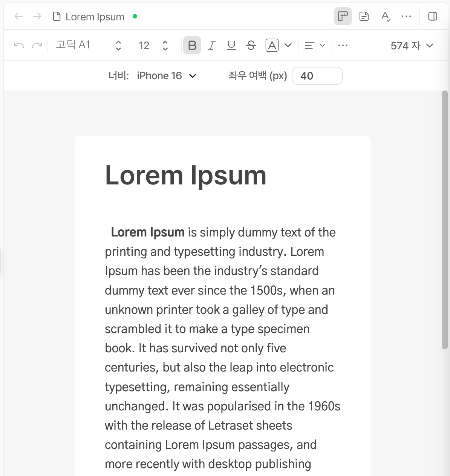450x476 pixels.
Task: Open the document view icon
Action: click(x=364, y=16)
